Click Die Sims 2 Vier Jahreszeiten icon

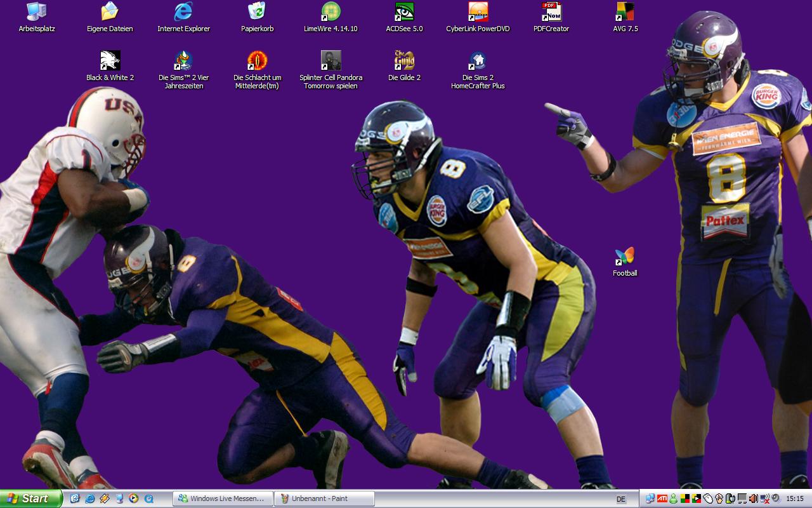point(184,70)
